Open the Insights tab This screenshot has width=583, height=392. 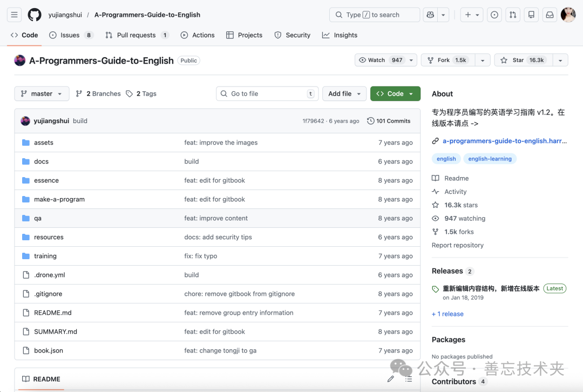click(340, 35)
